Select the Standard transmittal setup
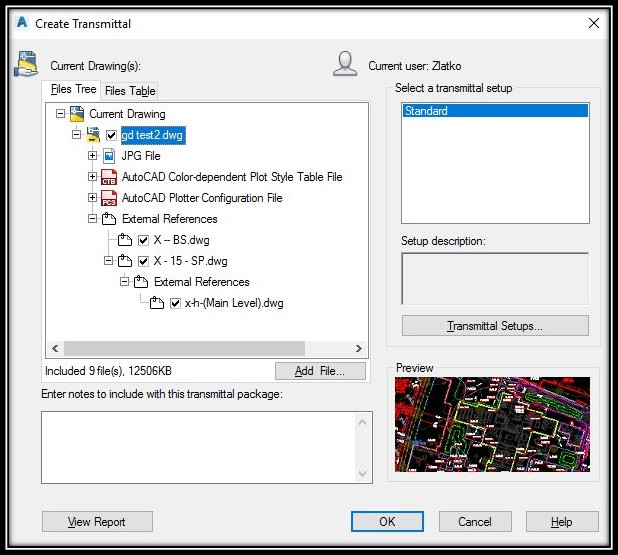 495,111
